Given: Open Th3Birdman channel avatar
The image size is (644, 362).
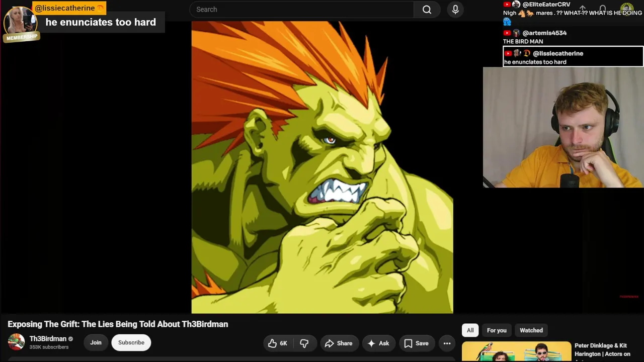Looking at the screenshot, I should (x=16, y=342).
